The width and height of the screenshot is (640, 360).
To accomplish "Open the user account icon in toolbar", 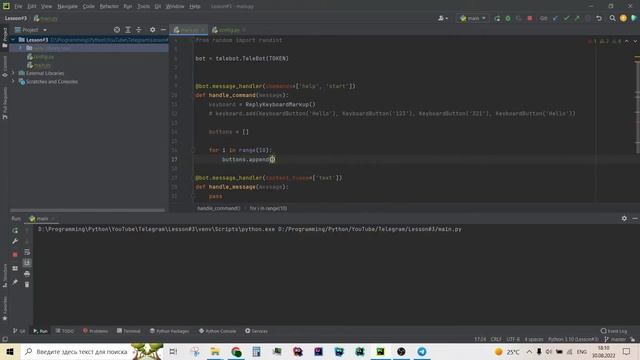I will click(x=442, y=18).
